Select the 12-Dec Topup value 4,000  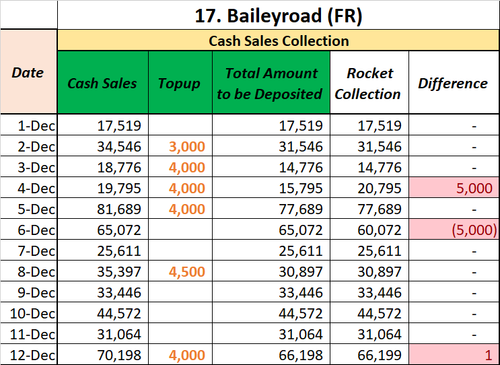click(180, 355)
